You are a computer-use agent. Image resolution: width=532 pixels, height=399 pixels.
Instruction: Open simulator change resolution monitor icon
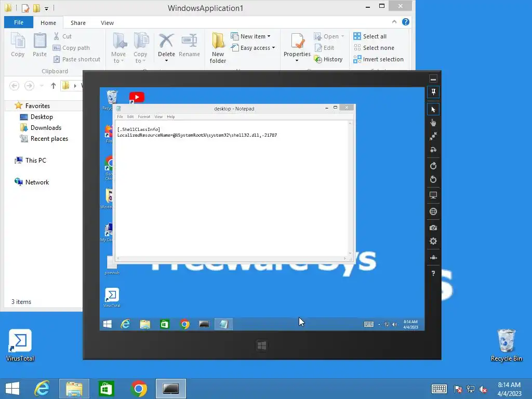[433, 195]
